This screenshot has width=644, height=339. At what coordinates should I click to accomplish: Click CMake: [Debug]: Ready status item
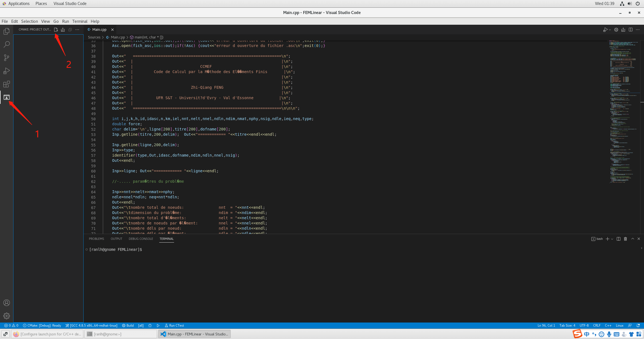42,326
